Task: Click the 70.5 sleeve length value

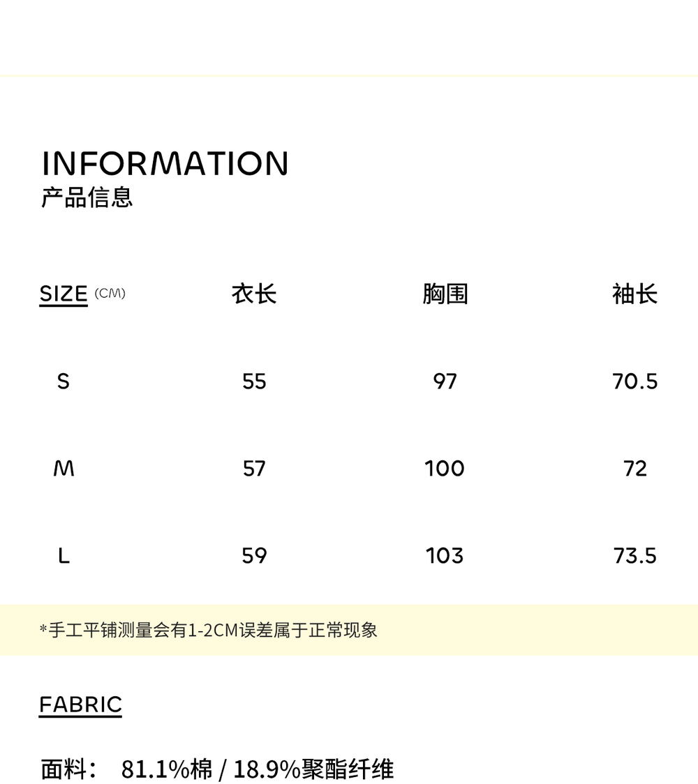Action: pyautogui.click(x=635, y=382)
